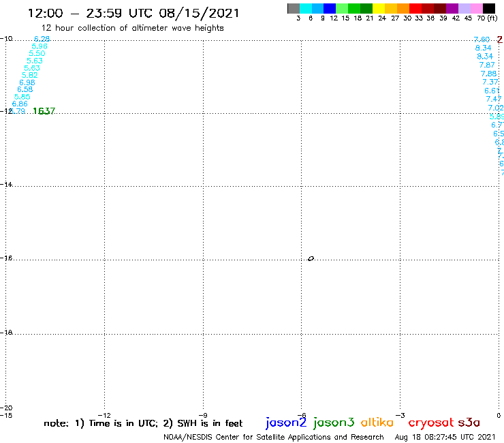Click the gray swatch in the color legend

tap(294, 8)
